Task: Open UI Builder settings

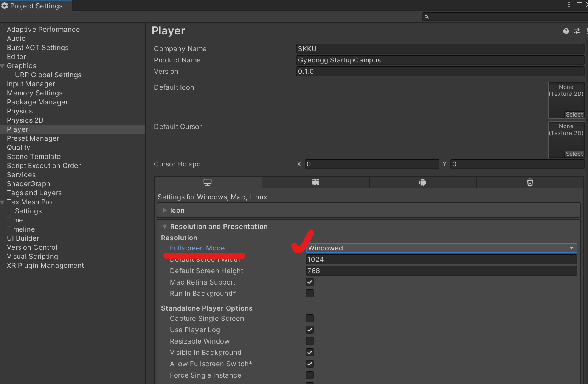Action: 23,238
